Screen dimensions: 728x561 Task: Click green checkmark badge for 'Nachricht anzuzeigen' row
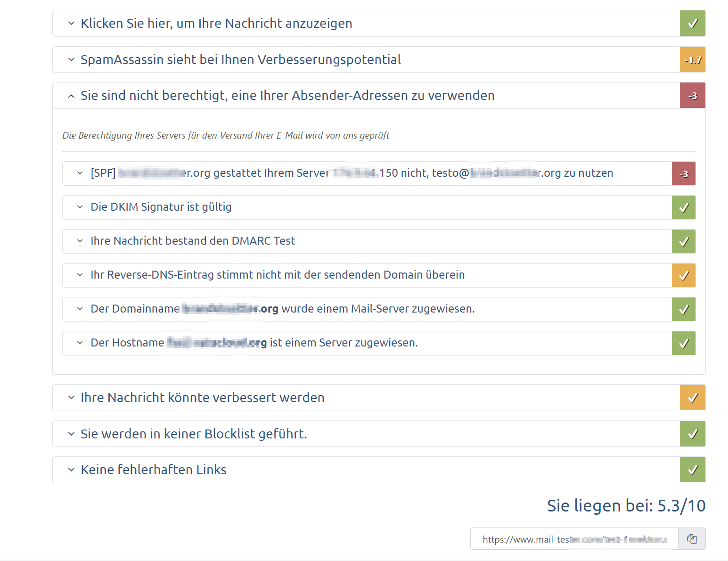click(692, 24)
